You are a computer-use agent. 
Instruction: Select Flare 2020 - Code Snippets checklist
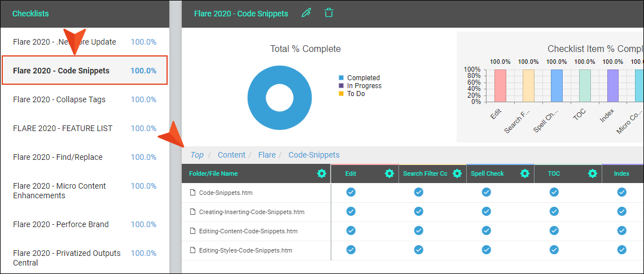(85, 71)
